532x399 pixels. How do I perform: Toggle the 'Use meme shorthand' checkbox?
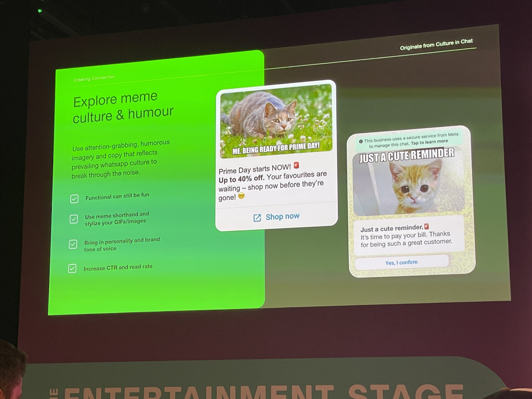[74, 219]
